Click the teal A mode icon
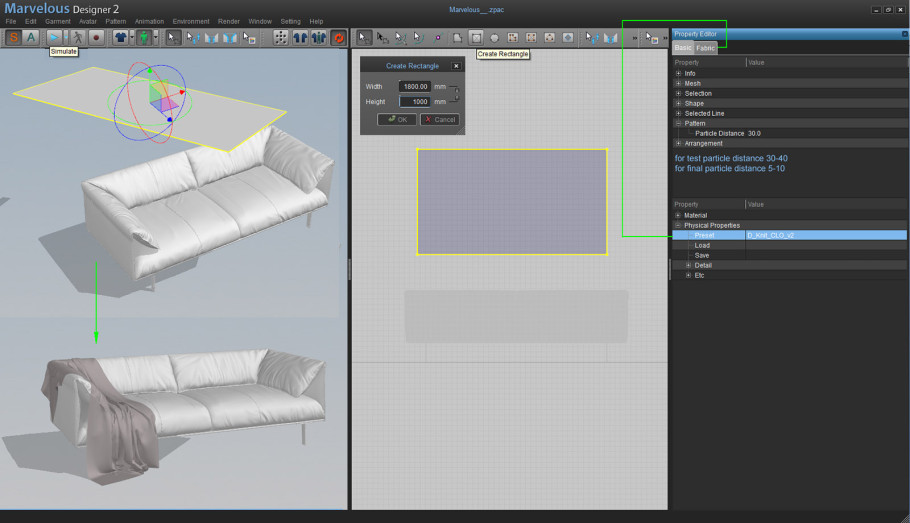 31,38
